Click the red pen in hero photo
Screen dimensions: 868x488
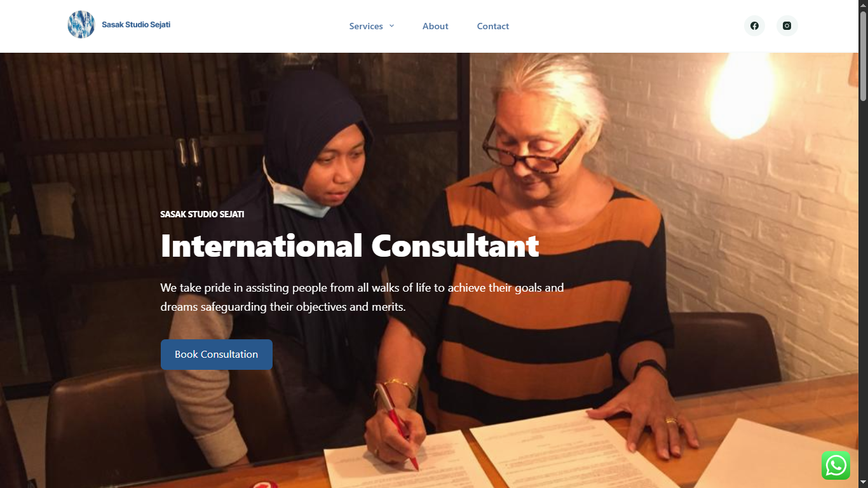(x=397, y=427)
